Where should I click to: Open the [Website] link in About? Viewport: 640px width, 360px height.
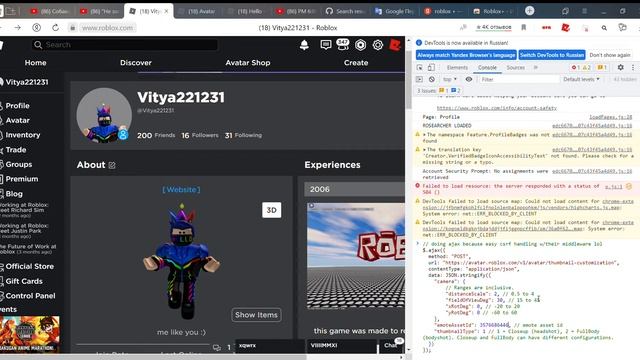coord(181,190)
